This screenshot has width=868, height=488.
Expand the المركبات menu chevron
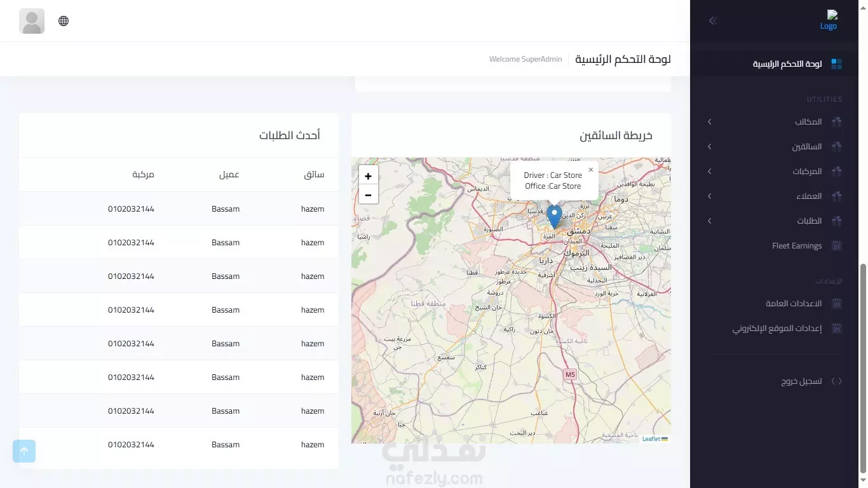click(x=710, y=172)
